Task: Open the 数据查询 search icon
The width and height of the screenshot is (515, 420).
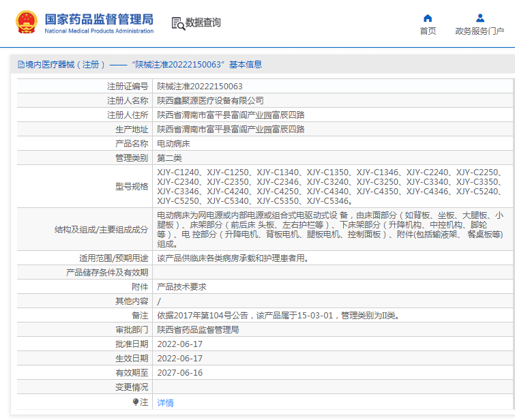Action: (x=178, y=23)
